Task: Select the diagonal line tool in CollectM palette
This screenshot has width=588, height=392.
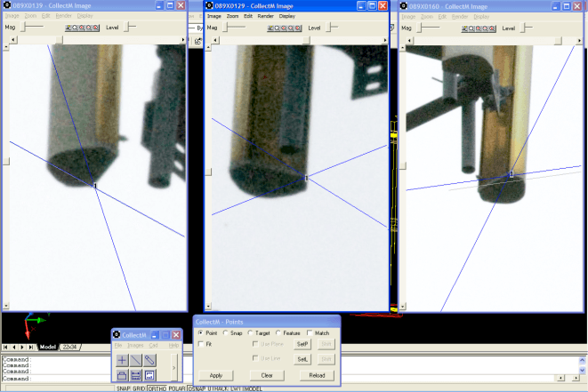Action: tap(136, 360)
